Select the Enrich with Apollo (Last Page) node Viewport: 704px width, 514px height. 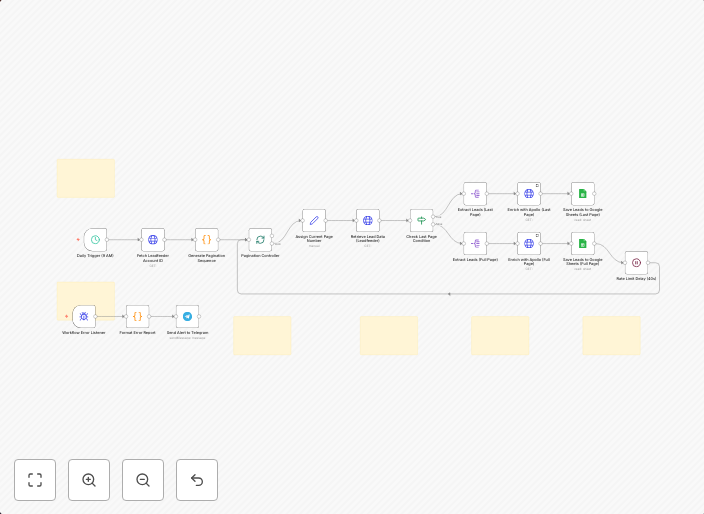pyautogui.click(x=529, y=194)
